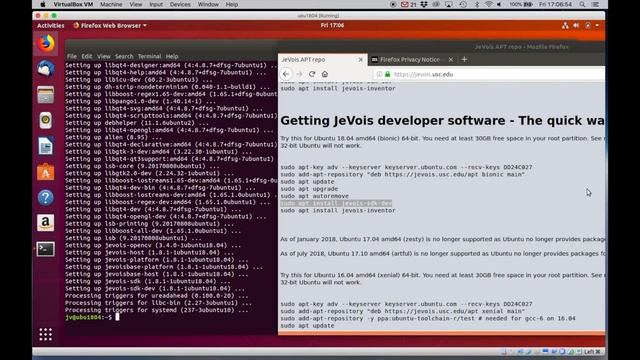Click 'sudo apt autoremove' command text
The width and height of the screenshot is (640, 360).
click(315, 196)
